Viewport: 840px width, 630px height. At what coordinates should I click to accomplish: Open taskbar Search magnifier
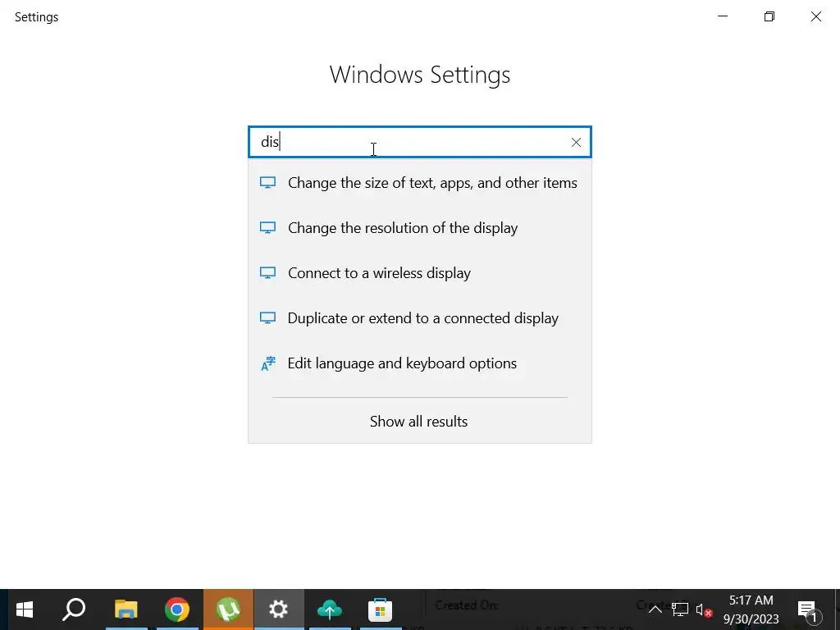[x=74, y=609]
